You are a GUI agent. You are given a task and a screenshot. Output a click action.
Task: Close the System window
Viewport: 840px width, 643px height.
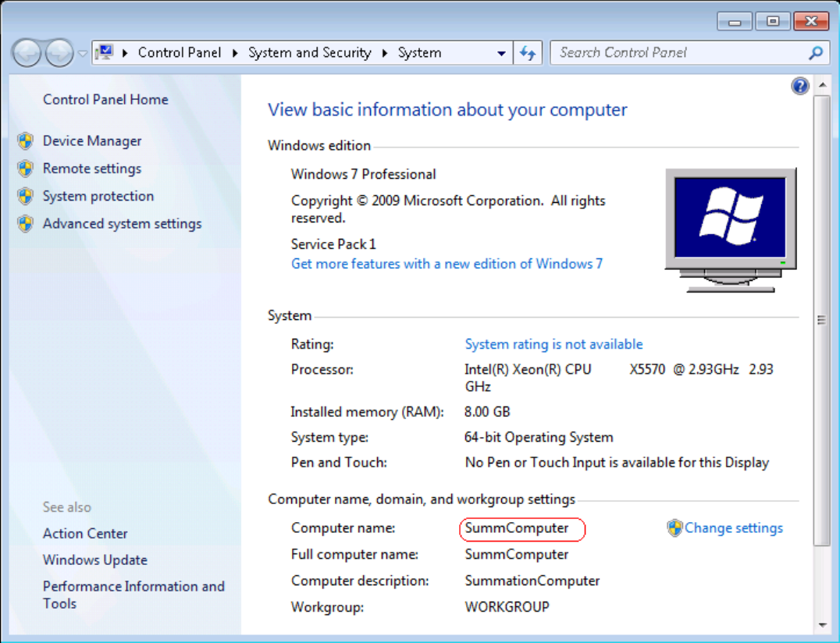click(x=811, y=21)
